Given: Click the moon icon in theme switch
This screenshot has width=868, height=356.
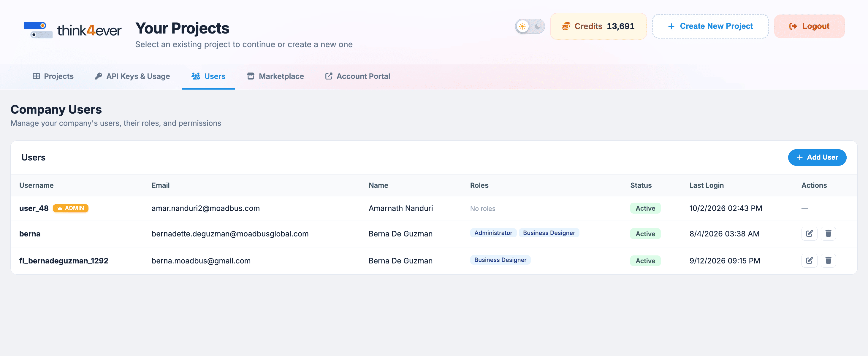Looking at the screenshot, I should pos(538,26).
